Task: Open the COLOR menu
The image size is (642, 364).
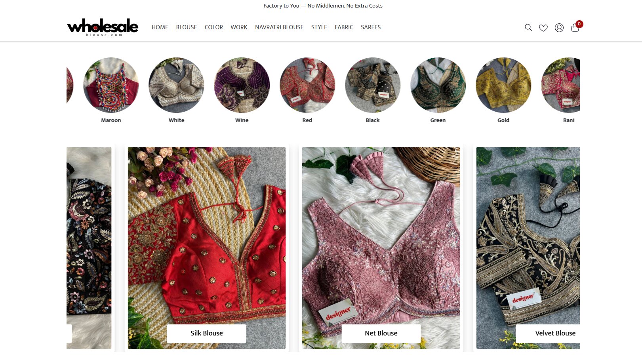Action: point(214,27)
